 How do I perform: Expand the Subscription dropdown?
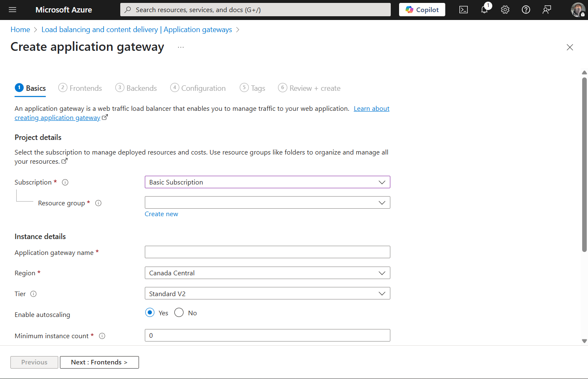click(x=268, y=182)
